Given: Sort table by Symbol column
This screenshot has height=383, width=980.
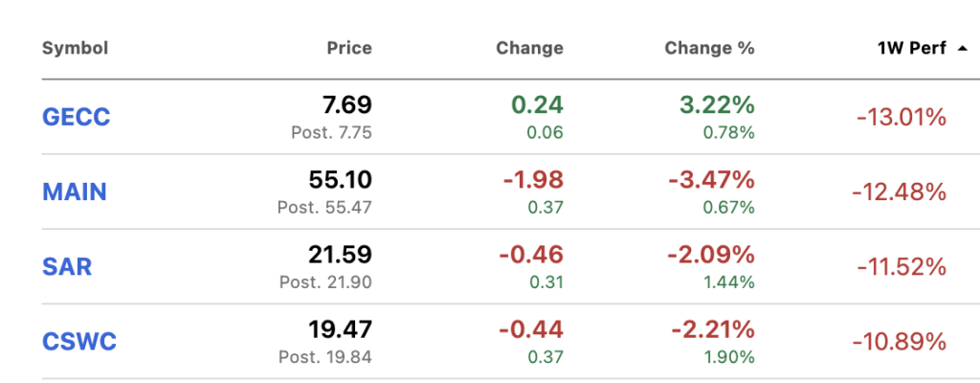Looking at the screenshot, I should (x=75, y=48).
